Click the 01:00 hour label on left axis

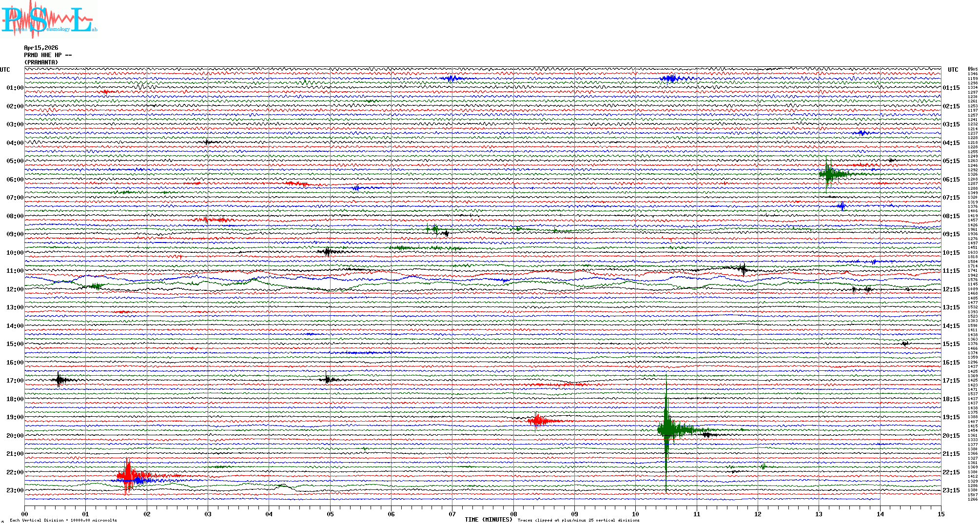(x=15, y=88)
